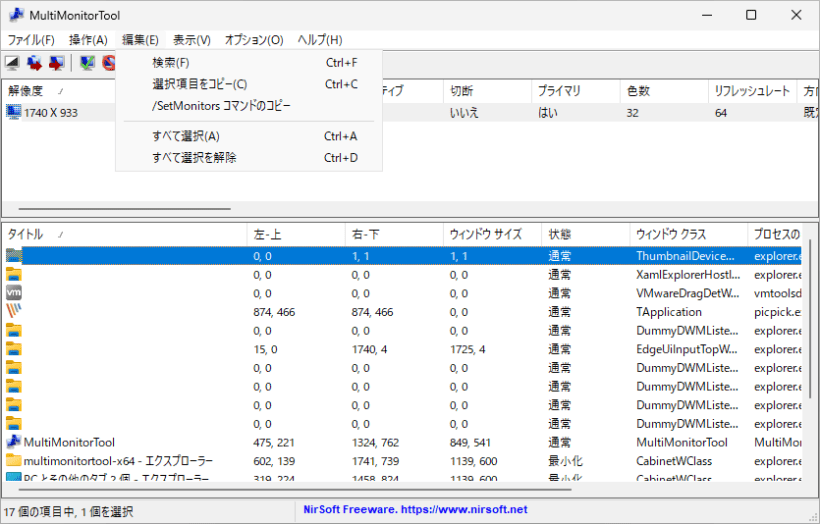Open the monitor preview window toolbar icon
820x524 pixels.
point(12,63)
